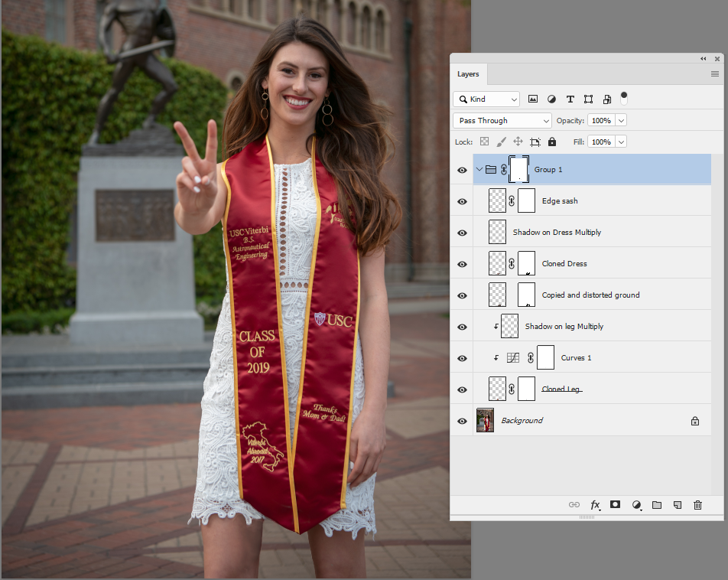The image size is (728, 580).
Task: Select the Cloned Dress layer mask thumbnail
Action: click(526, 263)
